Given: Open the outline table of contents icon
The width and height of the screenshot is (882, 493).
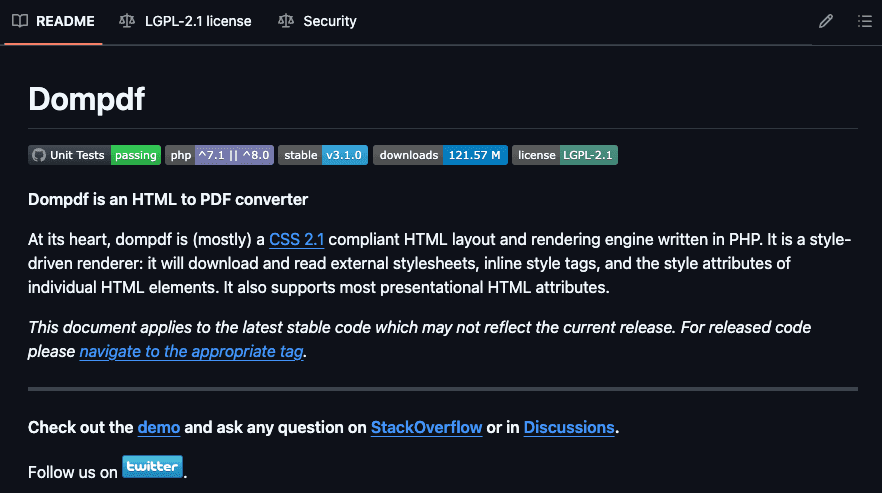Looking at the screenshot, I should click(865, 21).
